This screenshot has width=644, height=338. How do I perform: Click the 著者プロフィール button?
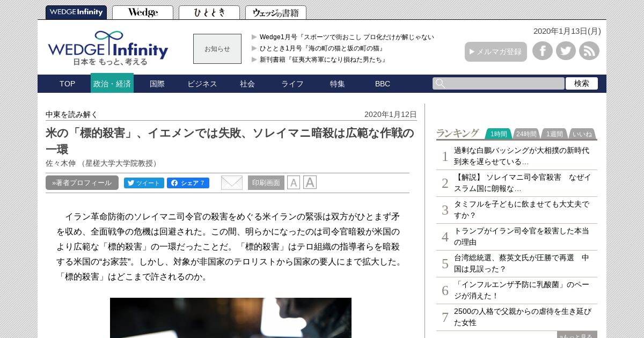[x=82, y=182]
